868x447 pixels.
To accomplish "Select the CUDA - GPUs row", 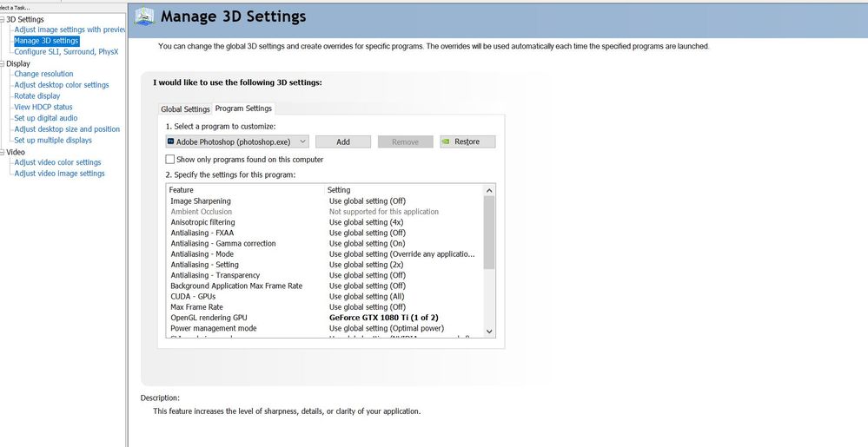I will coord(324,297).
